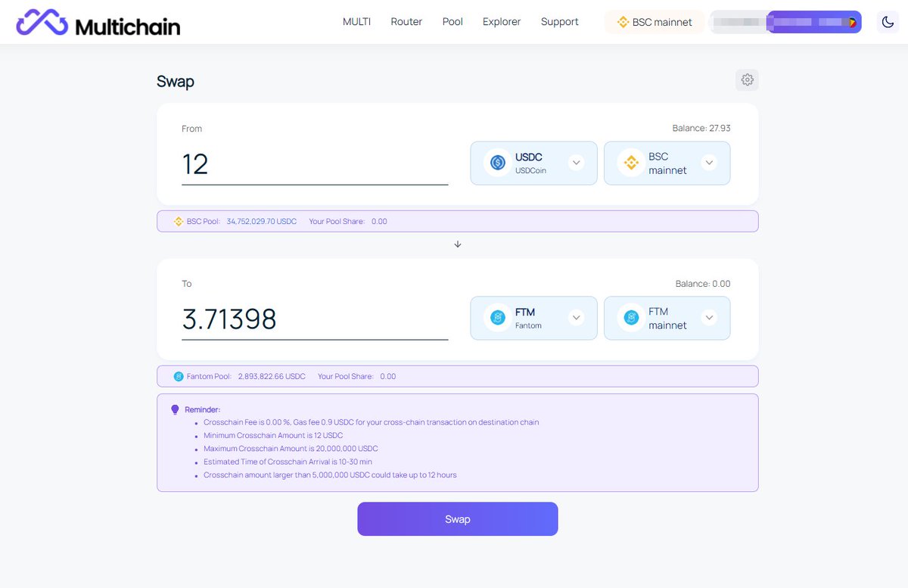This screenshot has width=908, height=588.
Task: Click the Estimated Time of Crosschain Arrival line
Action: tap(288, 462)
